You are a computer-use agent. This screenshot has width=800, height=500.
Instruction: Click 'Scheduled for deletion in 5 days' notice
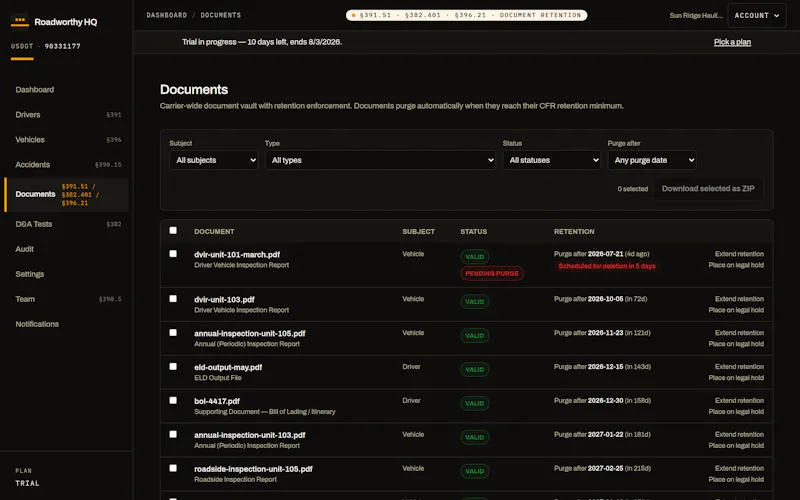(x=607, y=266)
